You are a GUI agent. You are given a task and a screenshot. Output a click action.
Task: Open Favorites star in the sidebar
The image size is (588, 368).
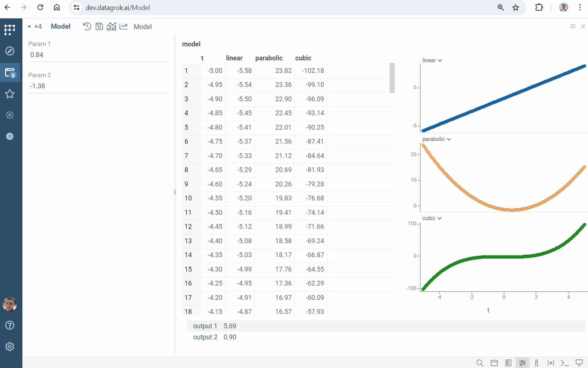pyautogui.click(x=10, y=94)
